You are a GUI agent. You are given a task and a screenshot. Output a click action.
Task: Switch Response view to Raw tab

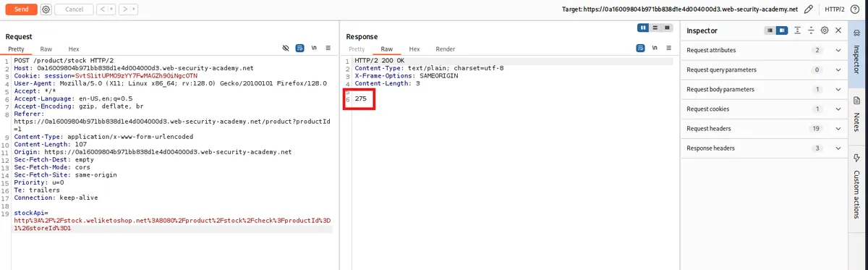coord(386,48)
